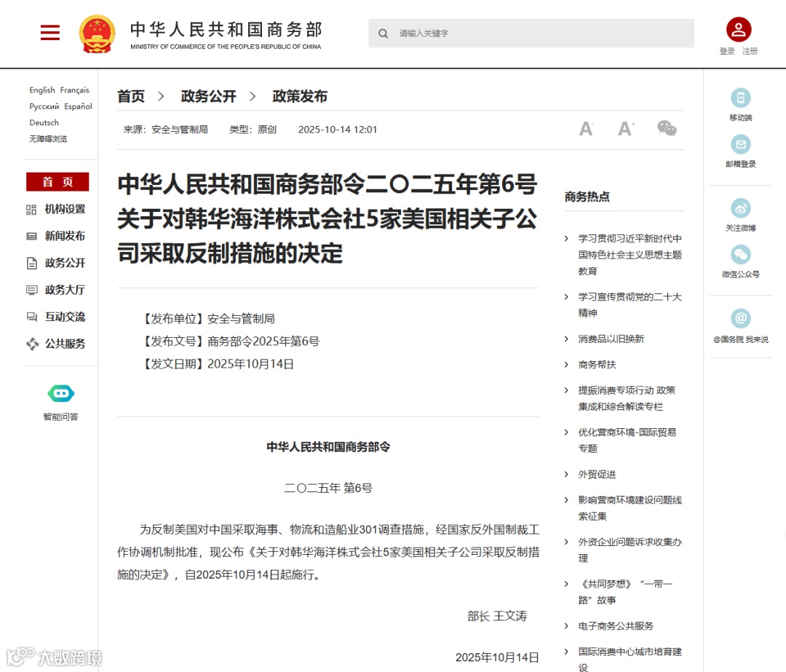The image size is (786, 672).
Task: Switch to the 新闻发布 section
Action: click(x=65, y=236)
